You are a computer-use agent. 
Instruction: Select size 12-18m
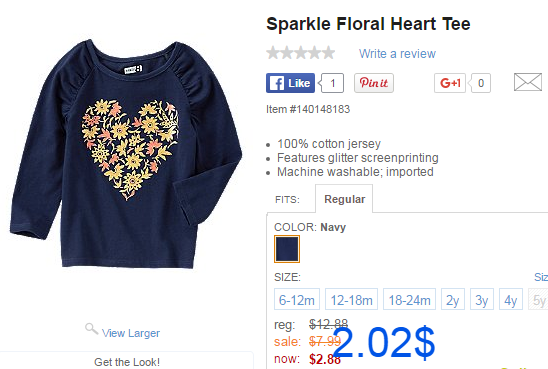tap(351, 299)
